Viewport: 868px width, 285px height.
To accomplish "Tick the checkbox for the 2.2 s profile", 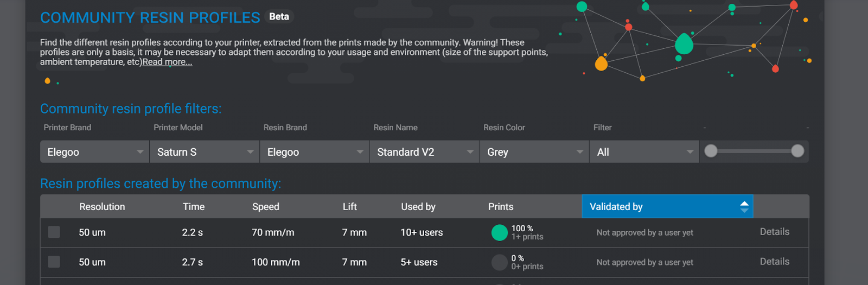I will (x=54, y=232).
